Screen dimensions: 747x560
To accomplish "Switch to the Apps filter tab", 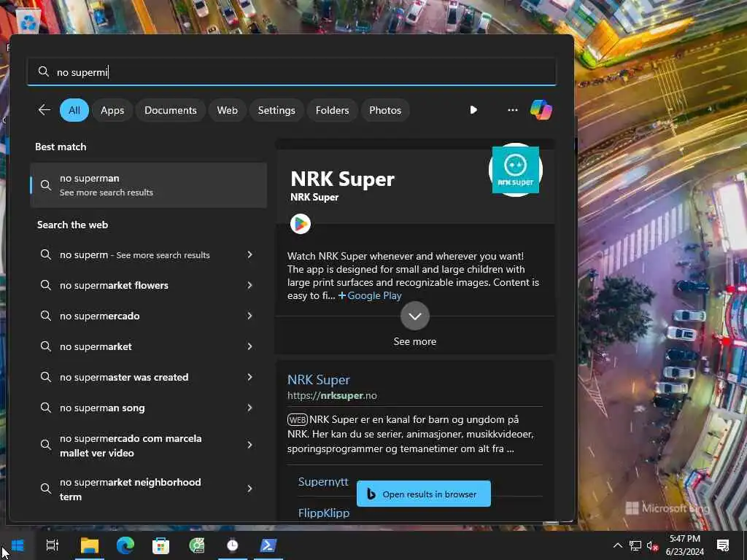I will click(112, 110).
